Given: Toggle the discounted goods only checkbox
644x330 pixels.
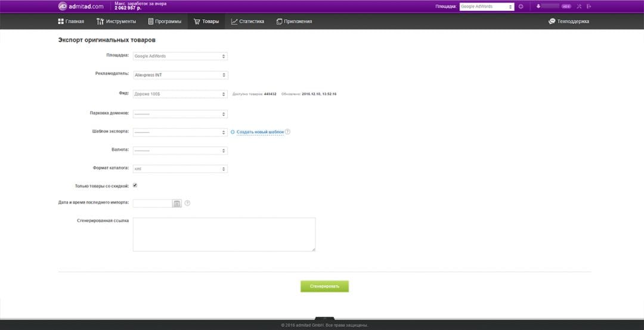Looking at the screenshot, I should click(x=135, y=186).
